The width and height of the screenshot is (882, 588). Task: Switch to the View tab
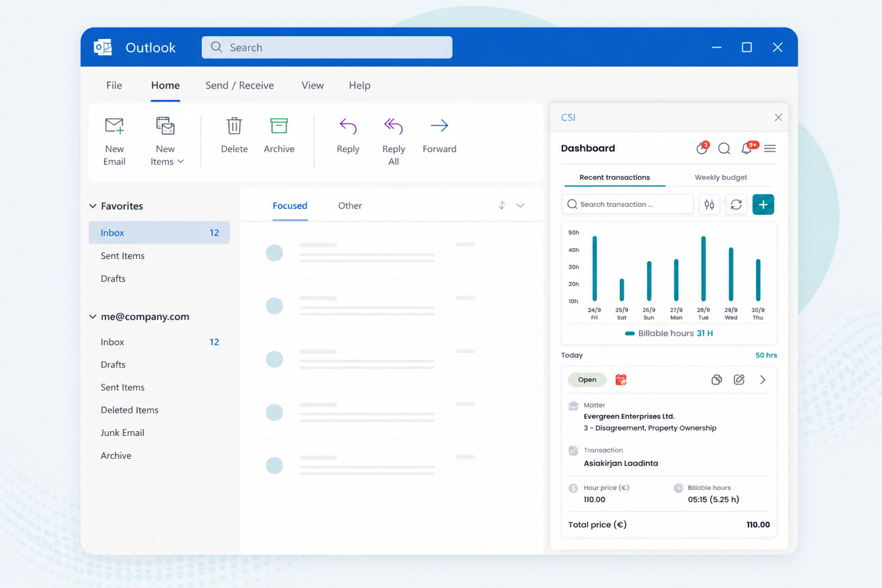coord(313,86)
